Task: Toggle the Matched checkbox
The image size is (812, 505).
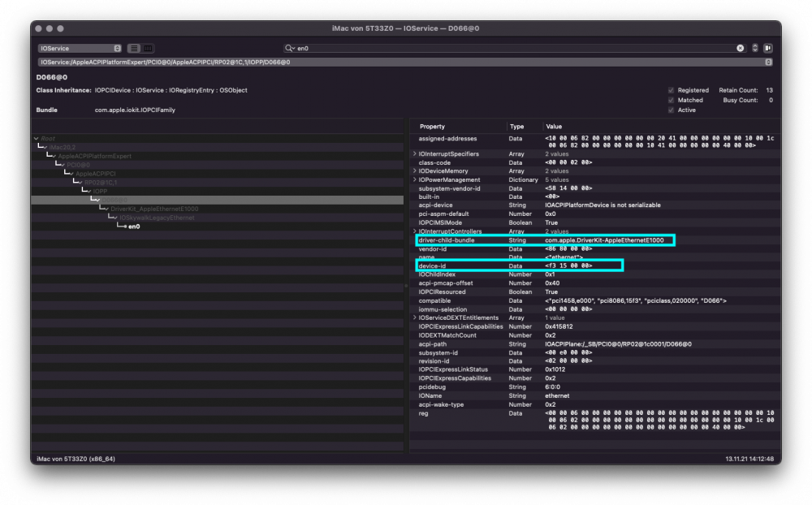Action: point(672,100)
